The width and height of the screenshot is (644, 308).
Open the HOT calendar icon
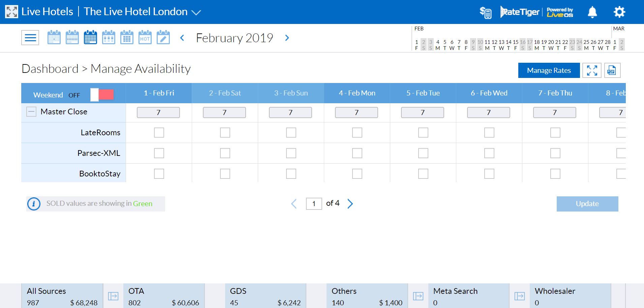point(145,37)
